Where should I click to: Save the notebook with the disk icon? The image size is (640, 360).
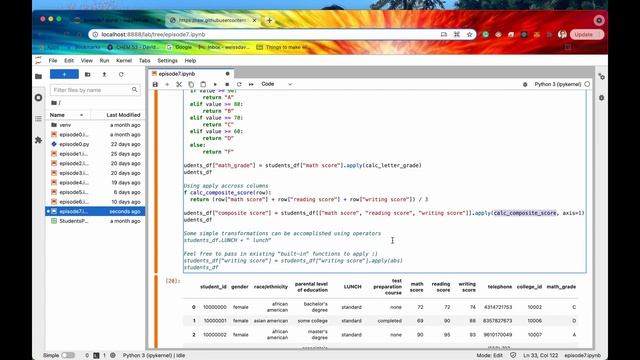click(x=155, y=84)
